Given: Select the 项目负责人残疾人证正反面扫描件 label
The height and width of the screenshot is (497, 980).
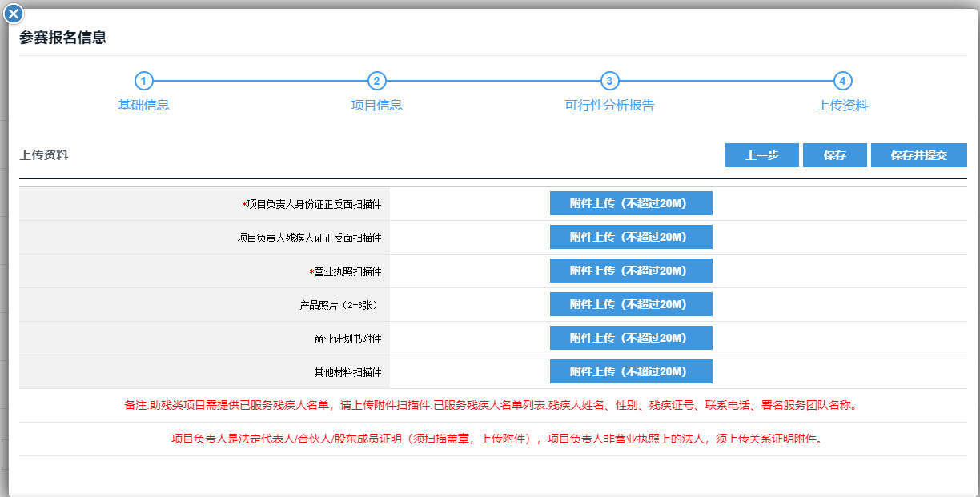Looking at the screenshot, I should [310, 238].
